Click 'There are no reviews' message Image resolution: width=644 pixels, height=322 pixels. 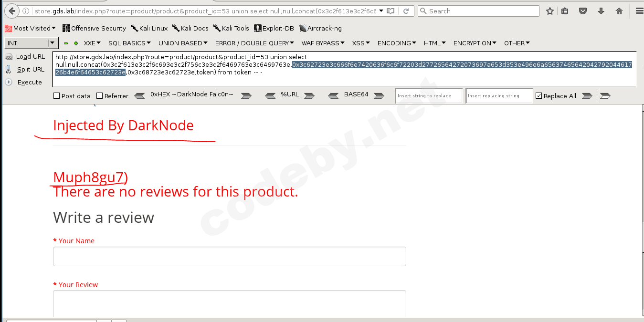pos(175,192)
